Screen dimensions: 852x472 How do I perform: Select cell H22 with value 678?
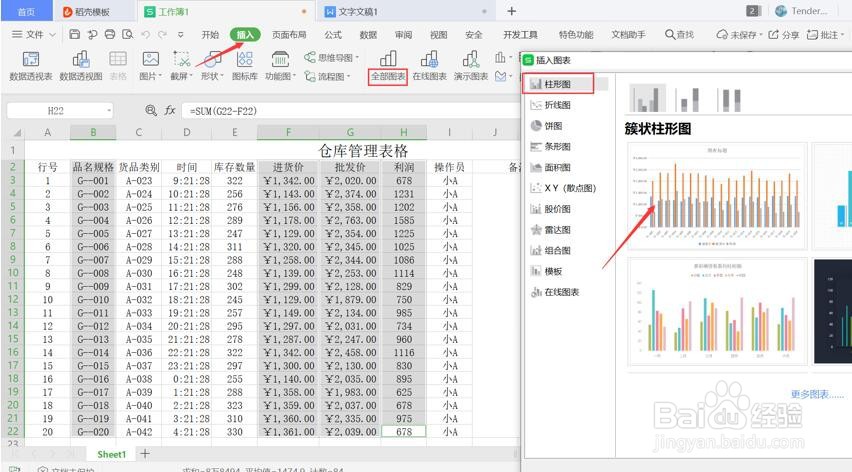coord(404,432)
